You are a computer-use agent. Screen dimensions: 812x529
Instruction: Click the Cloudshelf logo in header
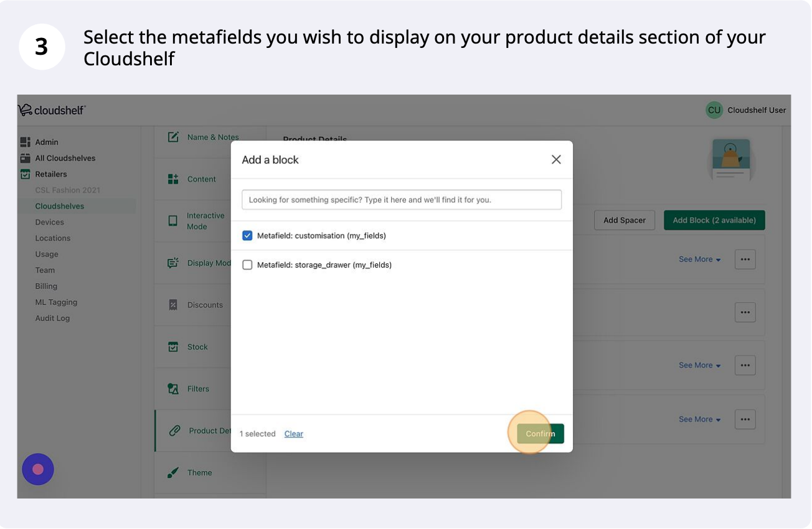pyautogui.click(x=52, y=110)
